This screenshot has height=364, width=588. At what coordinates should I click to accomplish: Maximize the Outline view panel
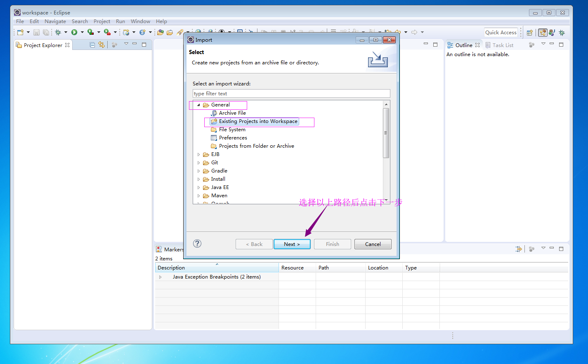point(561,45)
